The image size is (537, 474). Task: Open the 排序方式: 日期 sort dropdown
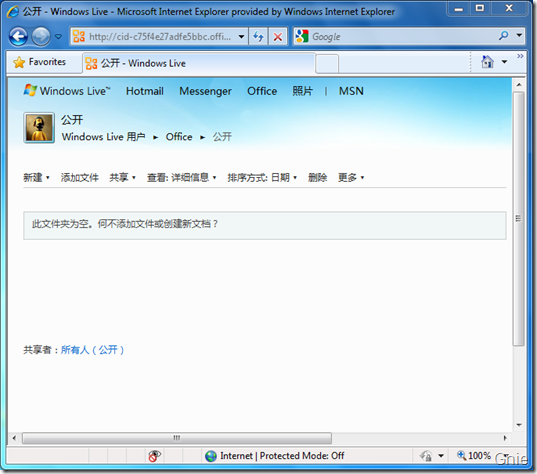tap(262, 177)
